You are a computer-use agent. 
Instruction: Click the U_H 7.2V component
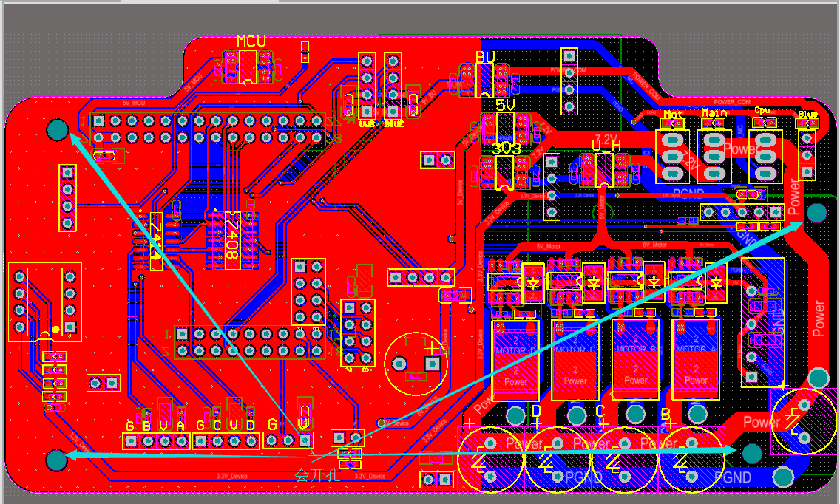(x=604, y=169)
